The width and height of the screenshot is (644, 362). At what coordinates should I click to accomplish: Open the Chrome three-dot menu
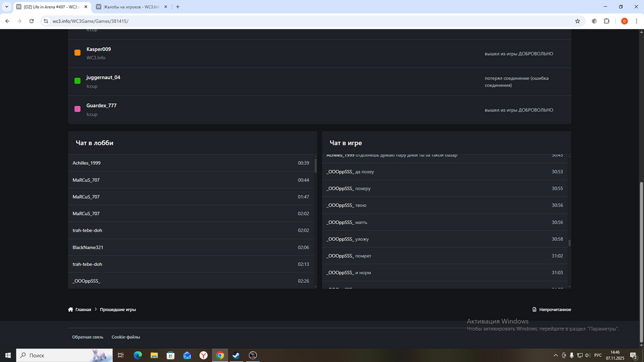[636, 21]
